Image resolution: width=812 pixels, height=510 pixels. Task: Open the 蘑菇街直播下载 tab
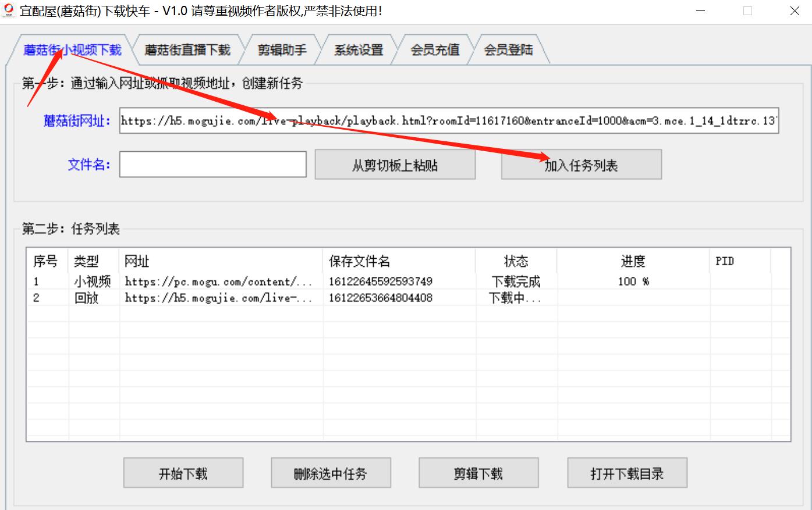187,50
